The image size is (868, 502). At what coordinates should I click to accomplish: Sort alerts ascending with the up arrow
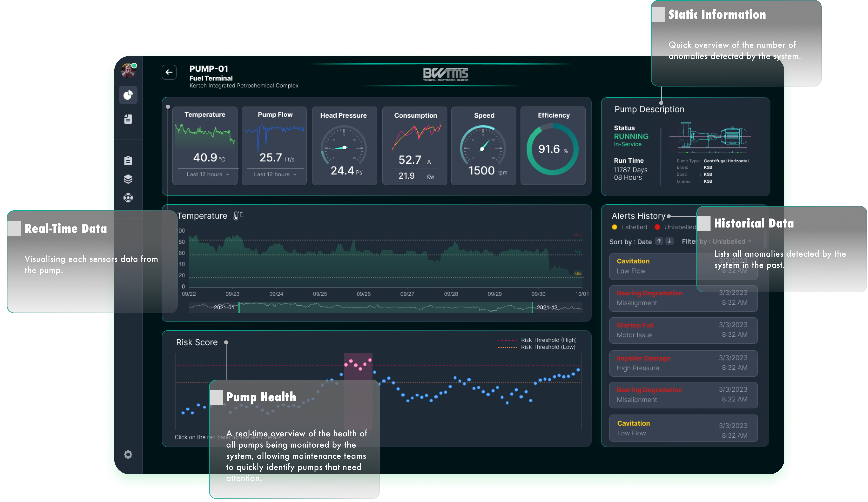[659, 241]
